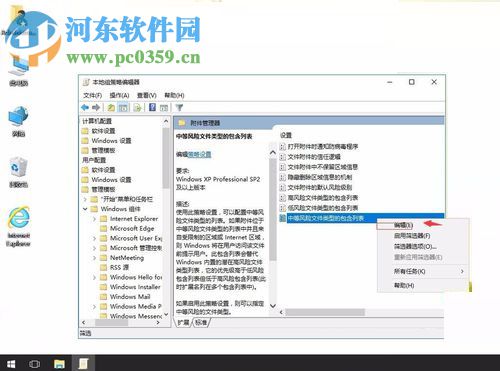This screenshot has height=371, width=500.
Task: Click the Back arrow toolbar icon
Action: (85, 108)
